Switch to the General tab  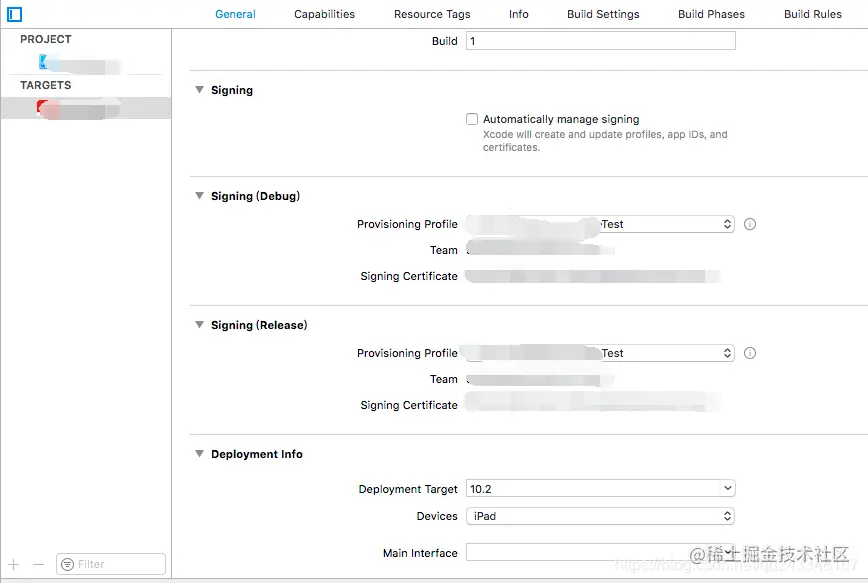pyautogui.click(x=235, y=14)
